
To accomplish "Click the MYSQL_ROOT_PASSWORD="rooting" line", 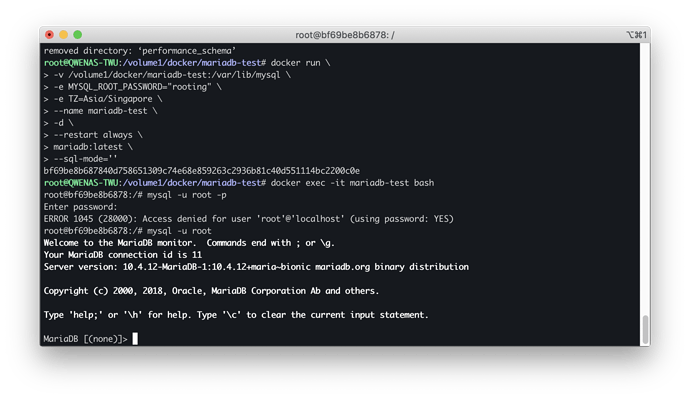I will click(x=132, y=87).
